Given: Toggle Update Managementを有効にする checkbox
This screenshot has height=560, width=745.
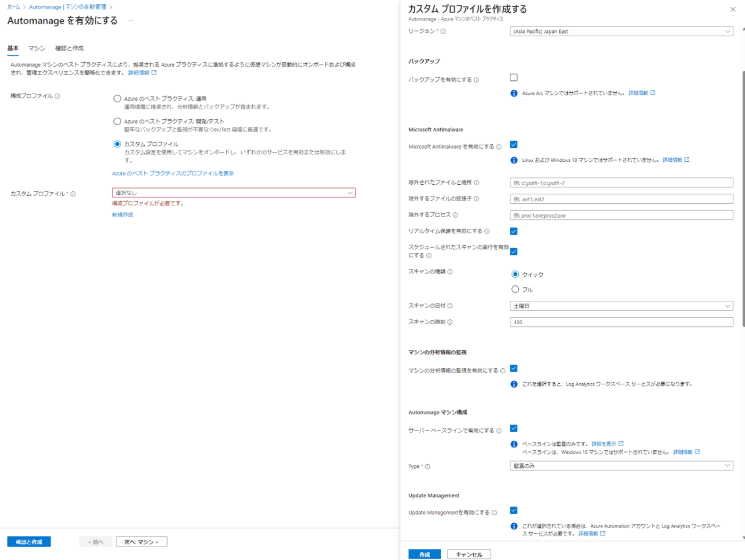Looking at the screenshot, I should [514, 510].
